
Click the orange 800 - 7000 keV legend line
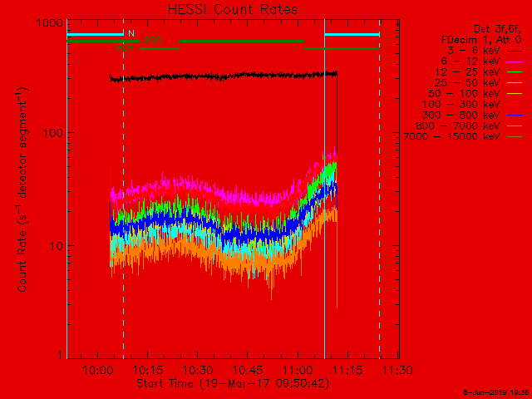pyautogui.click(x=515, y=126)
